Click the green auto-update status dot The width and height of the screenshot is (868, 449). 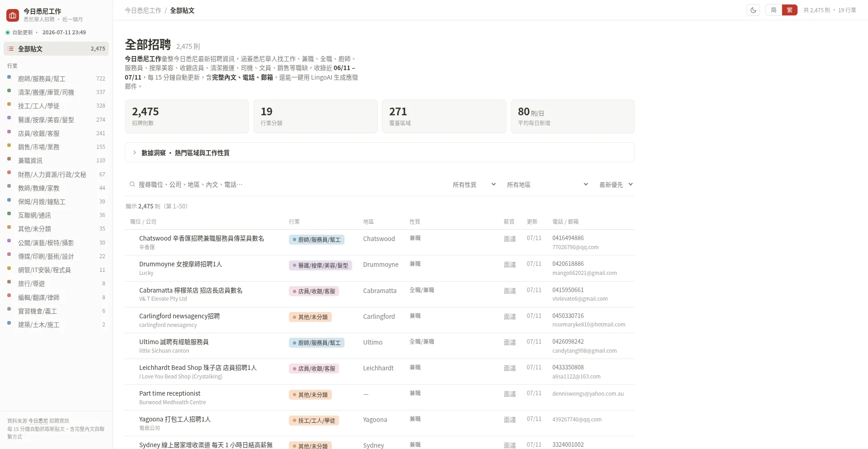8,33
